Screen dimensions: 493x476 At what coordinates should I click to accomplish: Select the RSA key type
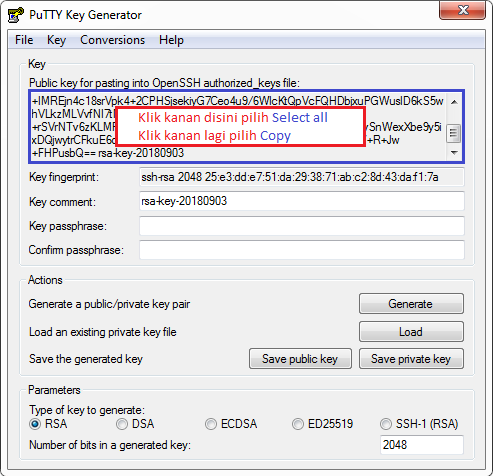pos(35,424)
